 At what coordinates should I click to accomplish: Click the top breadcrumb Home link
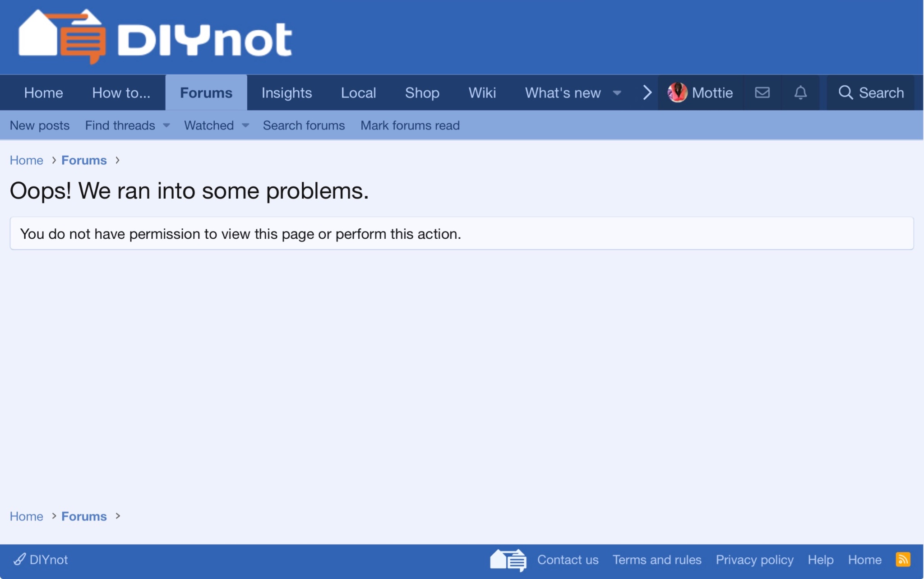(x=27, y=160)
